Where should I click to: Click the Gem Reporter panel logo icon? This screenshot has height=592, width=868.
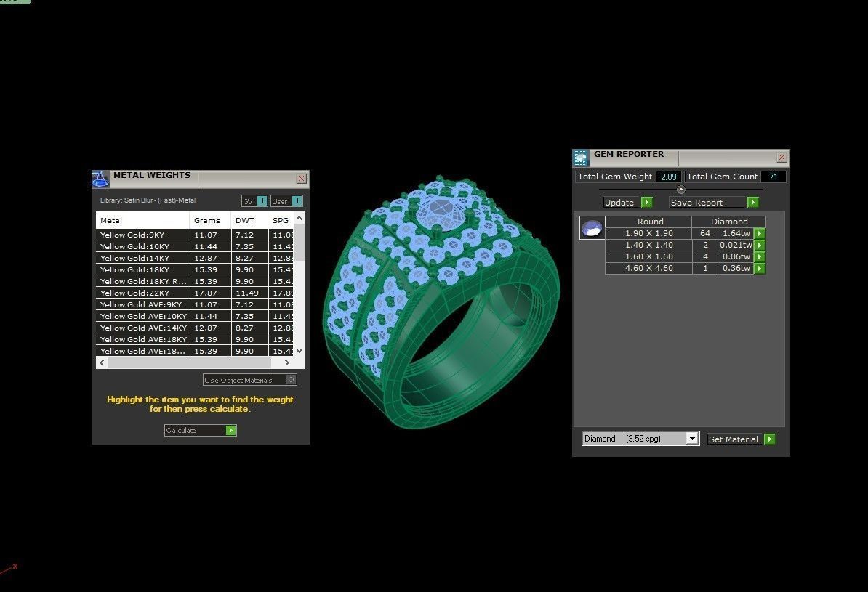click(x=582, y=158)
